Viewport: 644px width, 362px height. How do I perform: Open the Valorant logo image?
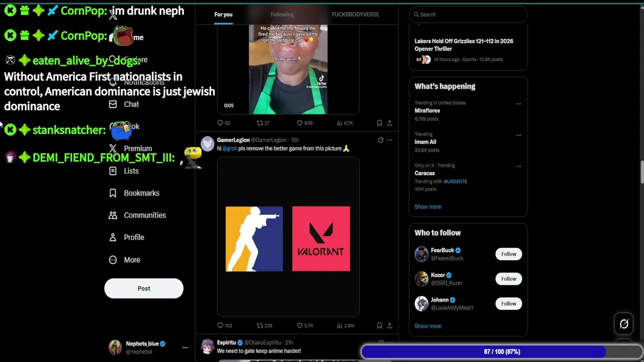click(x=321, y=239)
